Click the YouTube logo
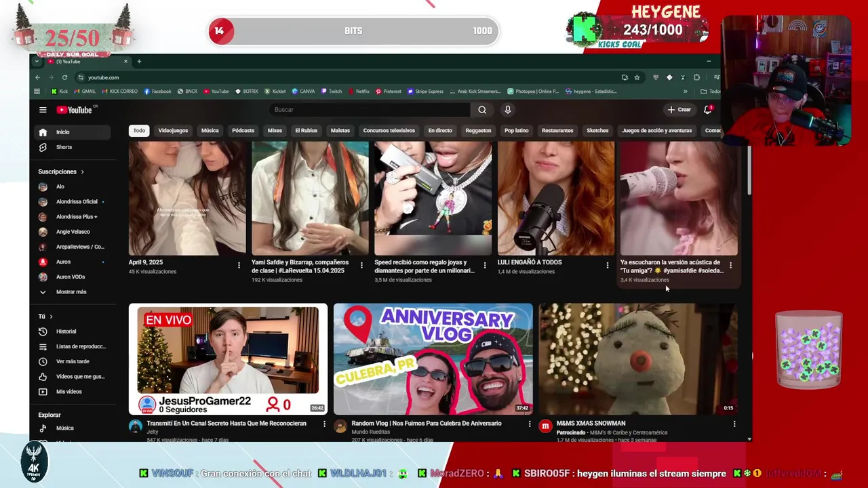868x488 pixels. point(75,110)
